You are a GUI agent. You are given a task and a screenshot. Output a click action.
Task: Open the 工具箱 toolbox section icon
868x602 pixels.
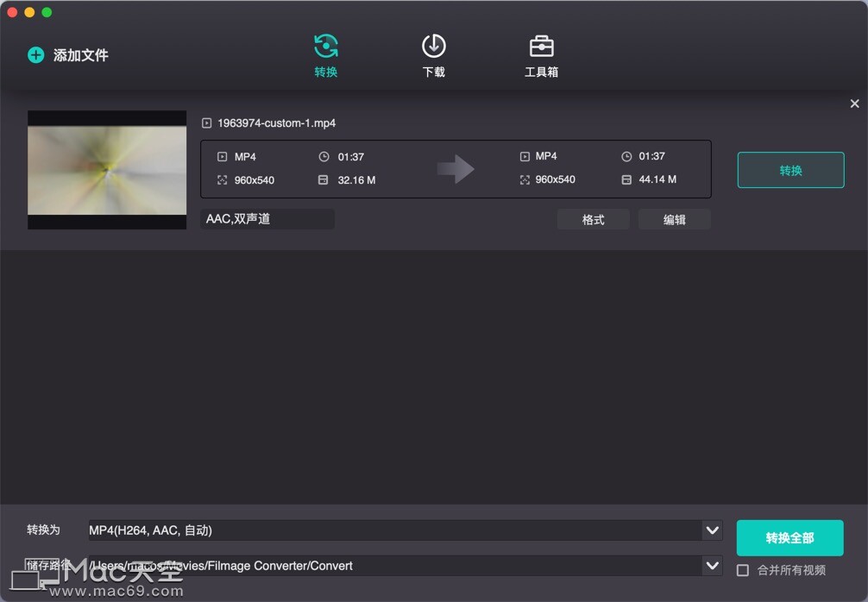pos(541,45)
